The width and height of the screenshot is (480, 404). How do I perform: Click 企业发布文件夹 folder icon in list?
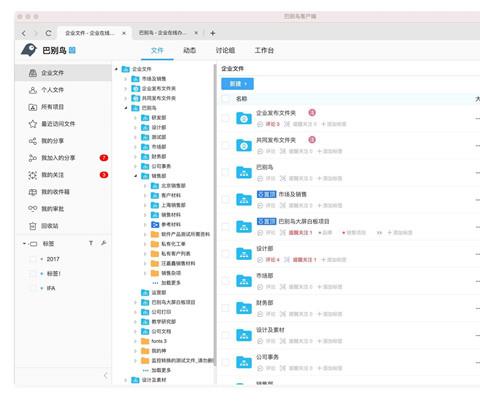coord(244,118)
